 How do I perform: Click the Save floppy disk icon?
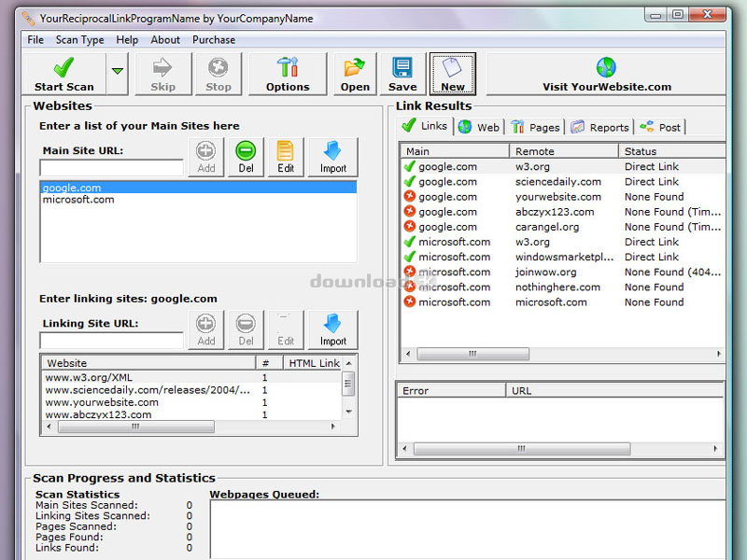[402, 74]
